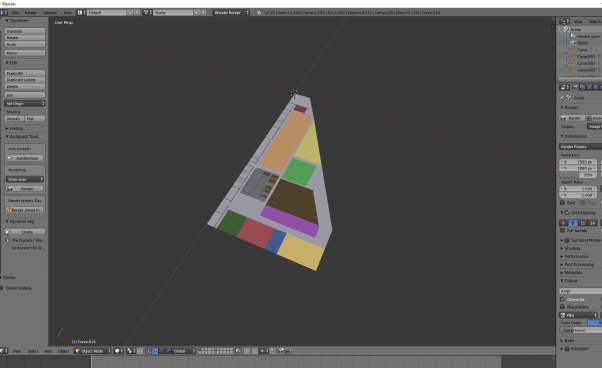Expand the Performance panel
The image size is (602, 368).
(576, 256)
